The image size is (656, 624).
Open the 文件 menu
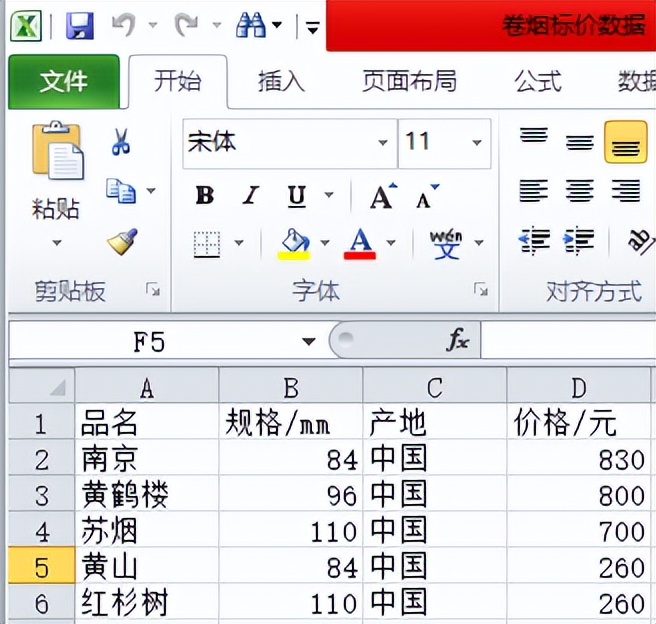[64, 82]
